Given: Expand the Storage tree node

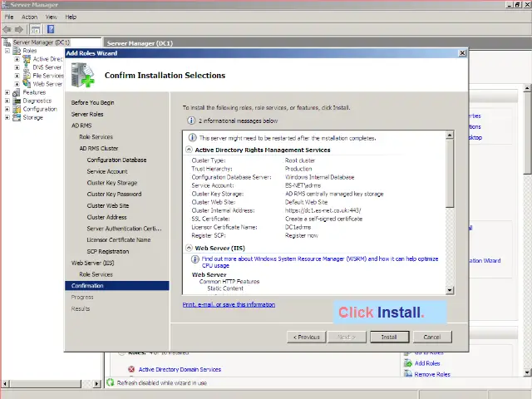Looking at the screenshot, I should coord(7,117).
